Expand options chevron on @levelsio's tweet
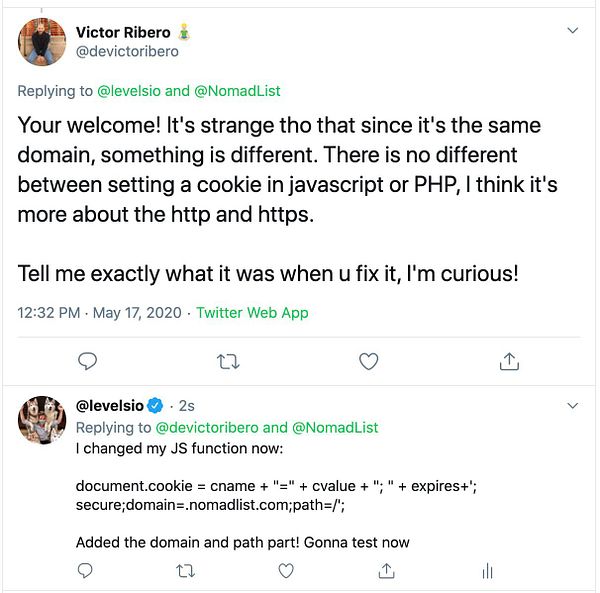Image resolution: width=600 pixels, height=593 pixels. [x=572, y=406]
